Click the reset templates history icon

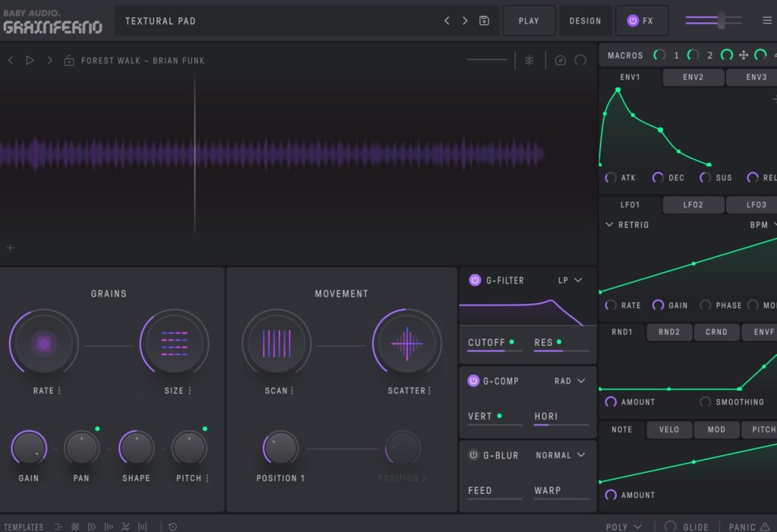[173, 526]
